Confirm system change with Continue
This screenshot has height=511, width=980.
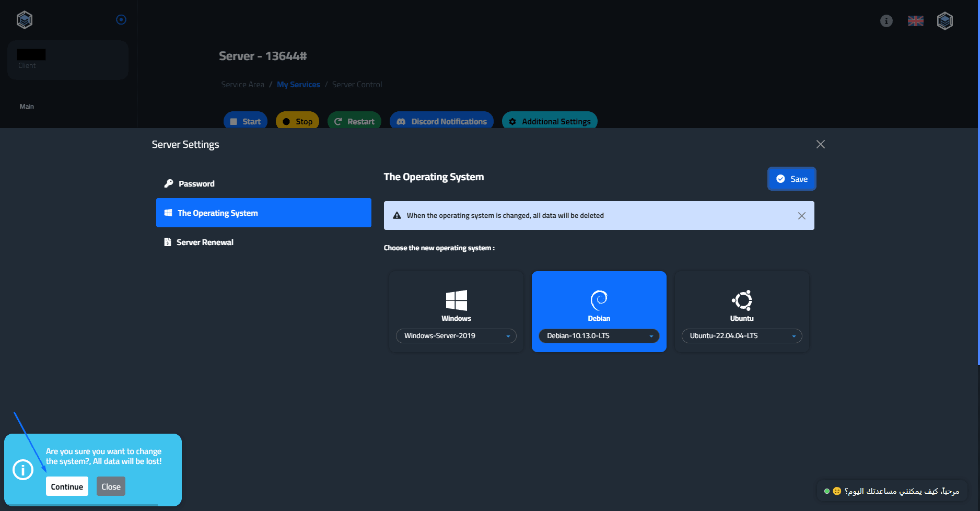pyautogui.click(x=67, y=486)
